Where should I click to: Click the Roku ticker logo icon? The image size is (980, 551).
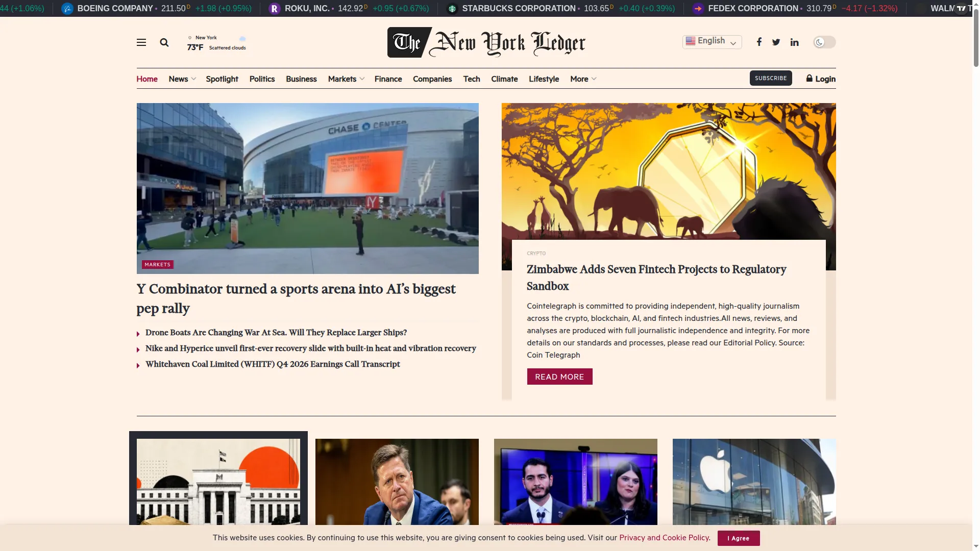coord(275,9)
